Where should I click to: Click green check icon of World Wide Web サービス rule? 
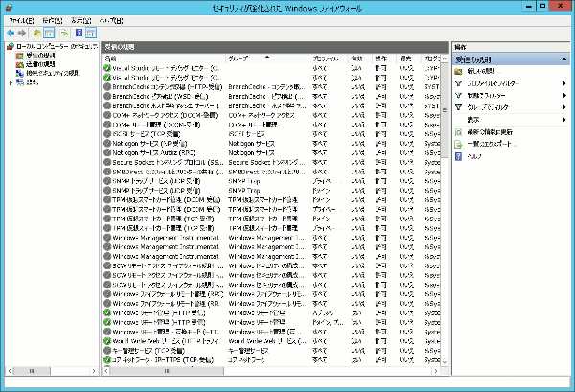click(x=107, y=341)
